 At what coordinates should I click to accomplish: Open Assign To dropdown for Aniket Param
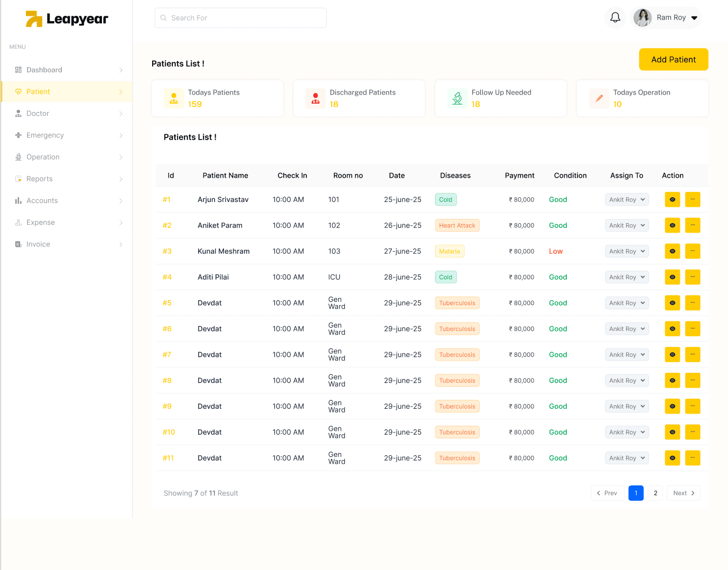tap(627, 225)
